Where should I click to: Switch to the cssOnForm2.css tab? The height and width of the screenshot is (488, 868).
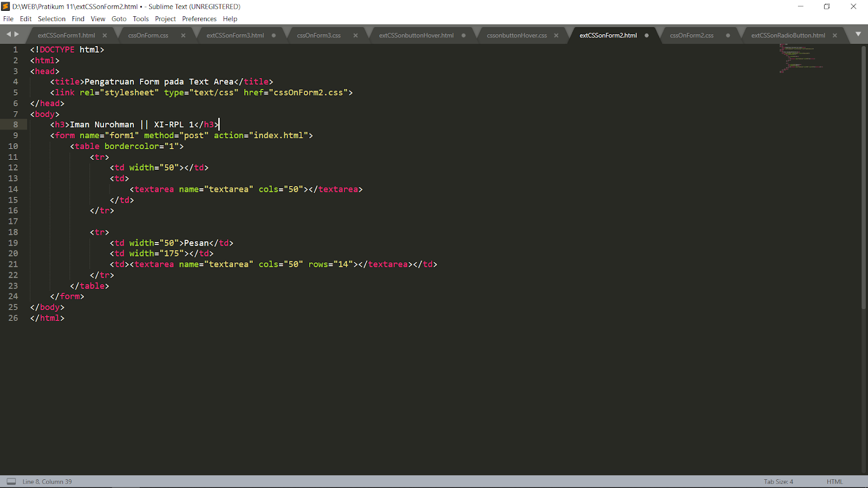coord(691,35)
